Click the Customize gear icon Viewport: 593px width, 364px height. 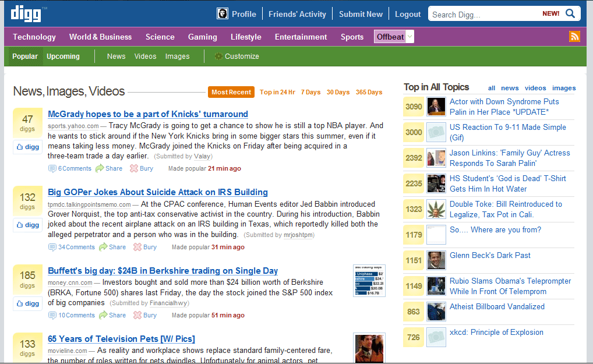(x=218, y=56)
